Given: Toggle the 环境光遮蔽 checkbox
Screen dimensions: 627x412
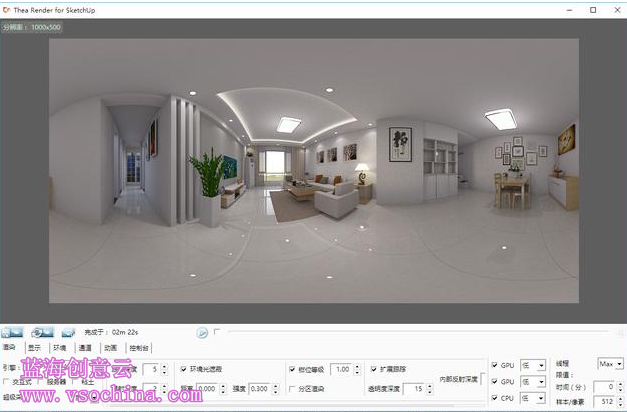Looking at the screenshot, I should [x=183, y=369].
